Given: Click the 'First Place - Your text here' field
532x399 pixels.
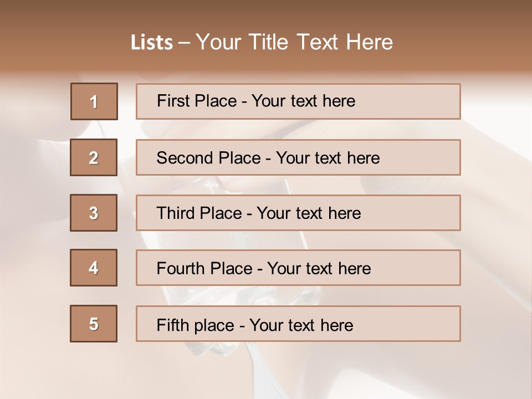Looking at the screenshot, I should click(298, 101).
